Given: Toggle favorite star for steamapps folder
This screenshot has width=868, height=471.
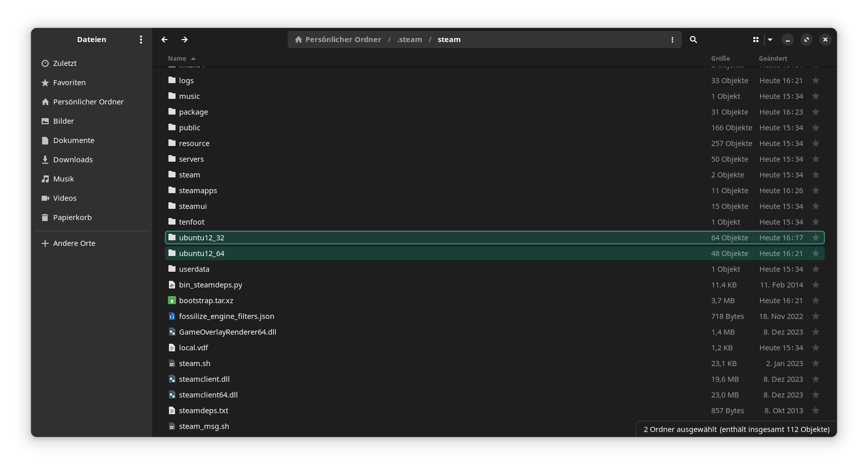Looking at the screenshot, I should [x=816, y=191].
